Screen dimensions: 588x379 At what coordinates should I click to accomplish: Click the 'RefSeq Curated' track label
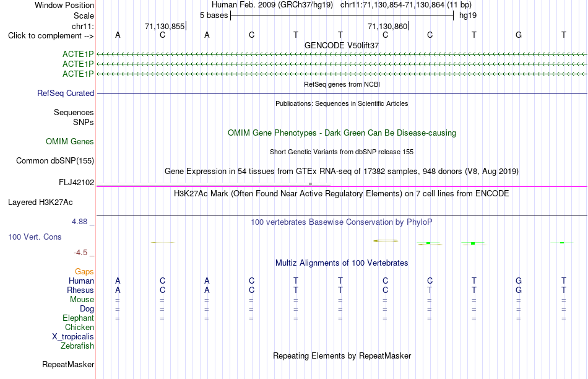click(x=66, y=93)
